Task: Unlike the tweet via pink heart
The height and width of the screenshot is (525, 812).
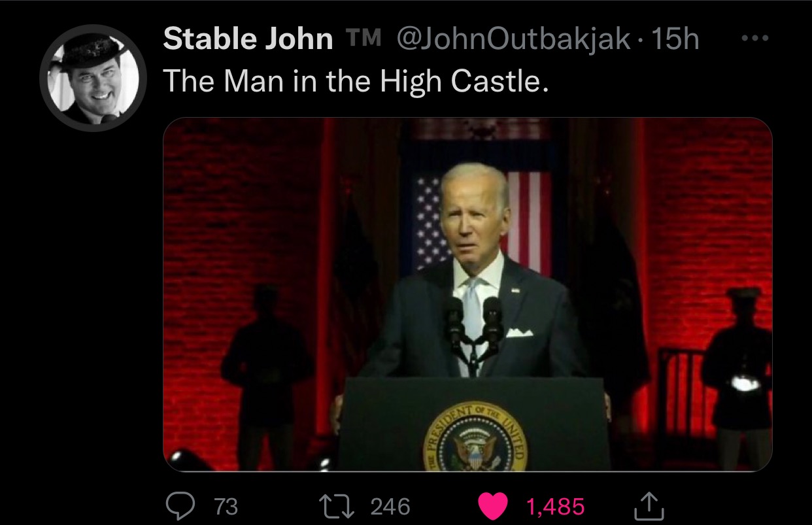Action: coord(495,505)
